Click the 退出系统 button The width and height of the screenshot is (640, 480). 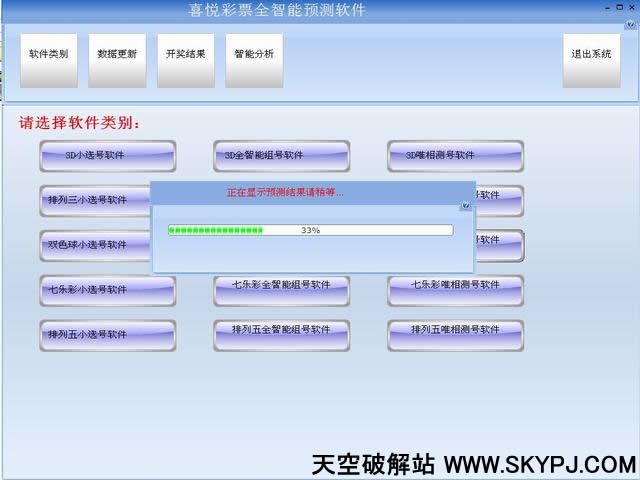coord(590,55)
